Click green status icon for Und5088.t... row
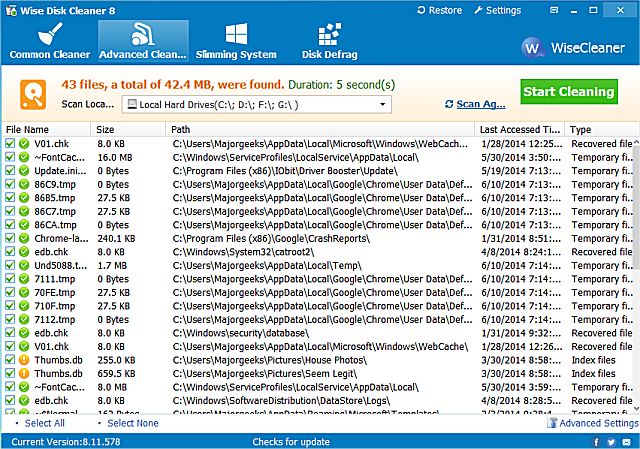Viewport: 640px width, 449px height. 24,265
